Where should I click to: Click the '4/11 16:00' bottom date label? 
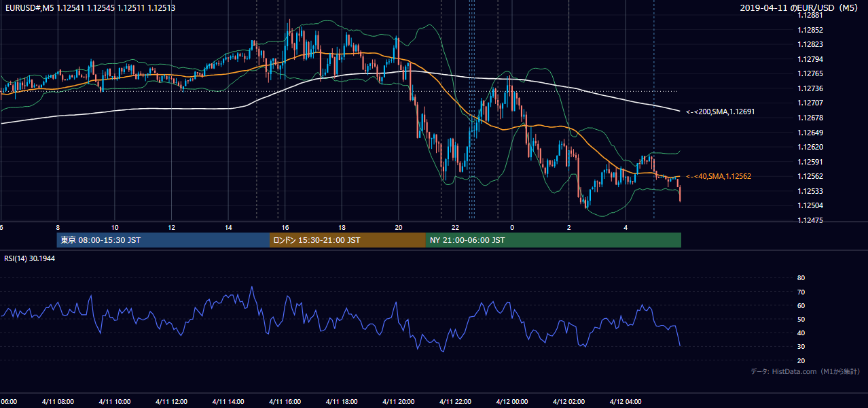[285, 402]
